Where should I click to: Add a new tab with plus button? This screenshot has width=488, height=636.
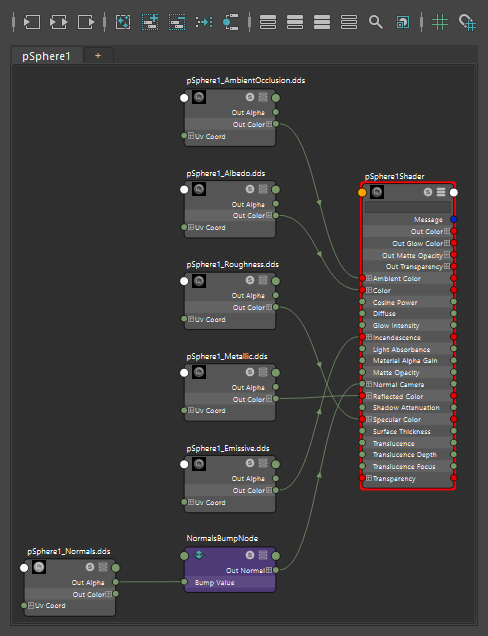(x=98, y=56)
